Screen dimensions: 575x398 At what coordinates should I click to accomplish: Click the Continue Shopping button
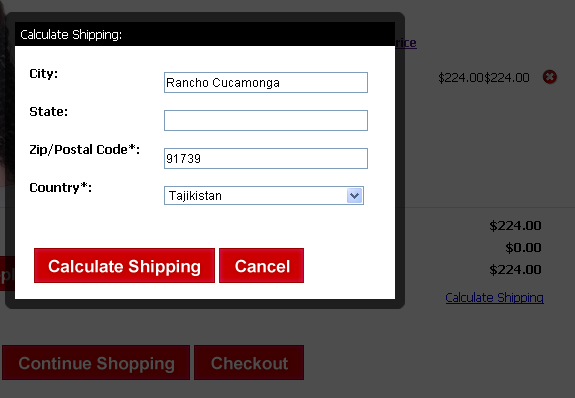96,362
